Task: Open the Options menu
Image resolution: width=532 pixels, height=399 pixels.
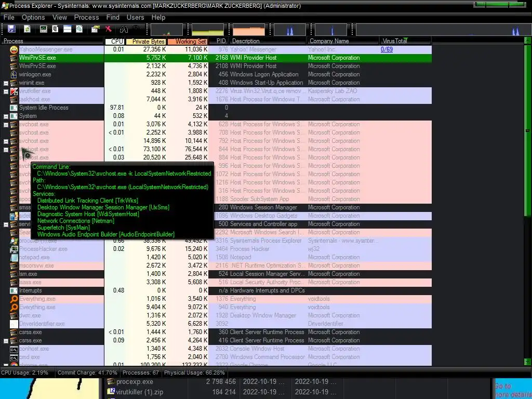Action: 33,17
